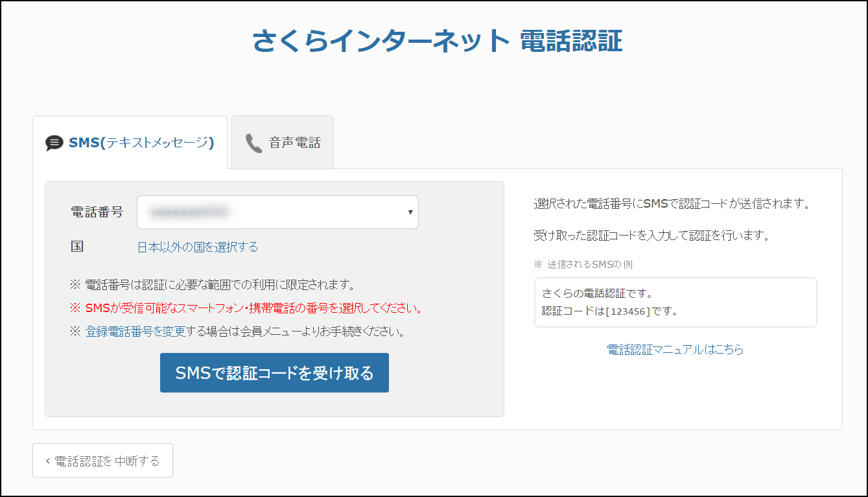Click the dropdown arrow of phone number field
Screen dimensions: 868x497
pyautogui.click(x=410, y=212)
